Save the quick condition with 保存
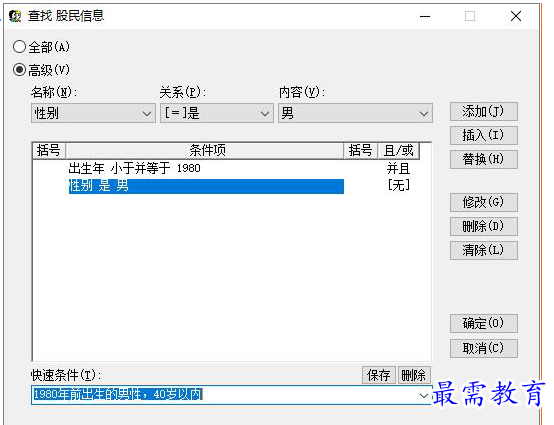 pyautogui.click(x=379, y=375)
